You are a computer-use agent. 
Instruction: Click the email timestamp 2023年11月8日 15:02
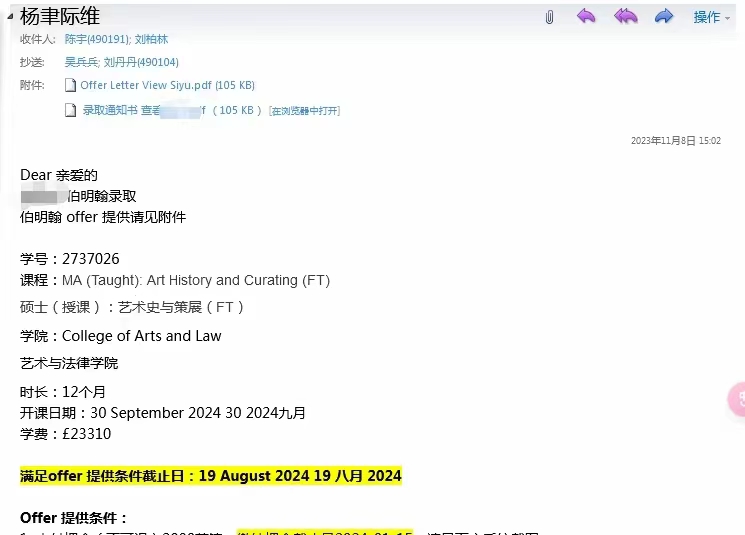pos(675,141)
